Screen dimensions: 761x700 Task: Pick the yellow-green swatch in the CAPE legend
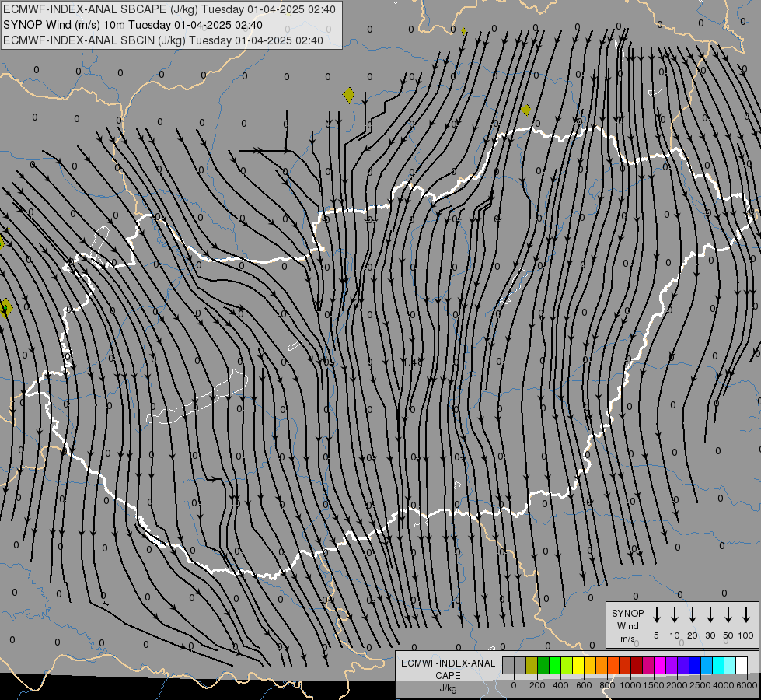(567, 666)
